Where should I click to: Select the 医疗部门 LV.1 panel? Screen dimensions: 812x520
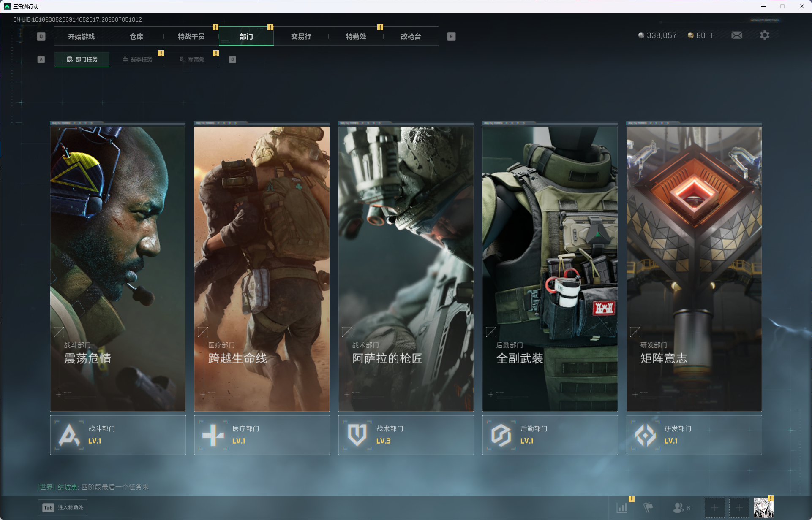pos(262,435)
